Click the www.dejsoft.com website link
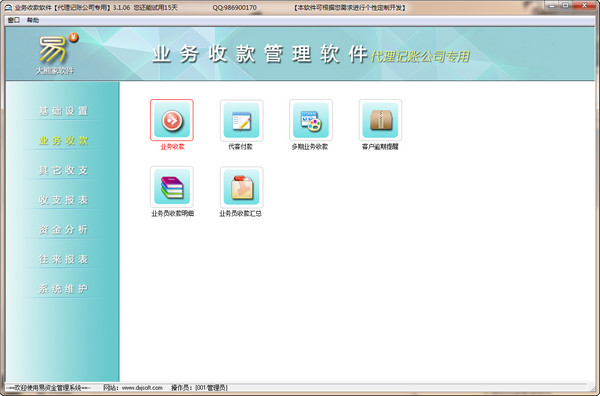The width and height of the screenshot is (600, 396). 142,388
